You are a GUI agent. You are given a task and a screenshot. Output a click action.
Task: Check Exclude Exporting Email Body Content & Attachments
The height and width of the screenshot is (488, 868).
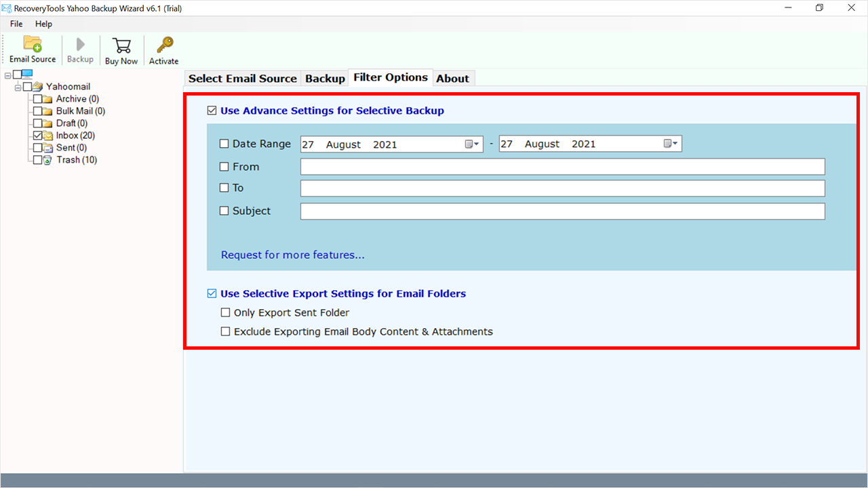226,331
